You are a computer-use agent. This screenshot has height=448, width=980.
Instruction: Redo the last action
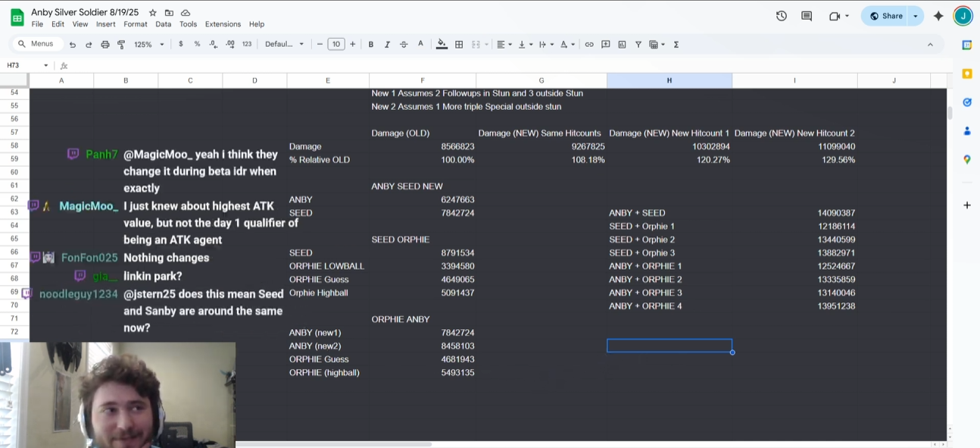(x=89, y=45)
